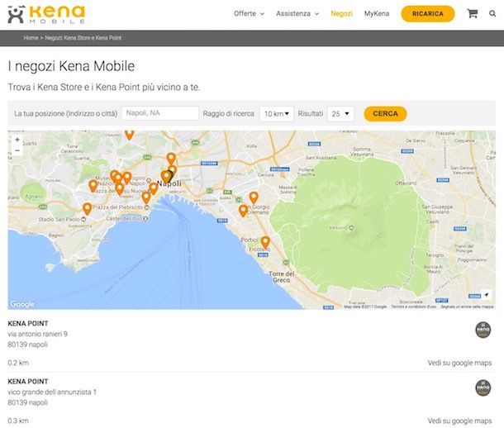Click the Google logo on map
The width and height of the screenshot is (504, 428).
(x=22, y=304)
